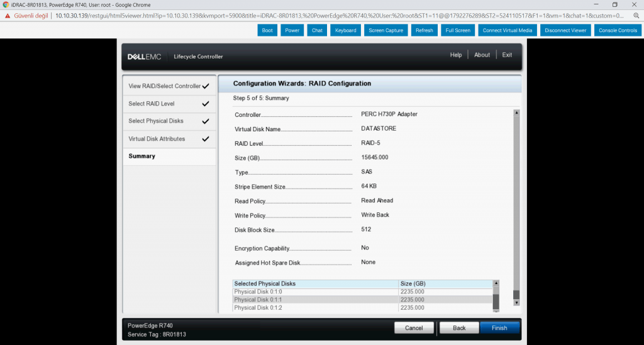Switch the viewer to Full Screen
The width and height of the screenshot is (644, 345).
pyautogui.click(x=458, y=30)
